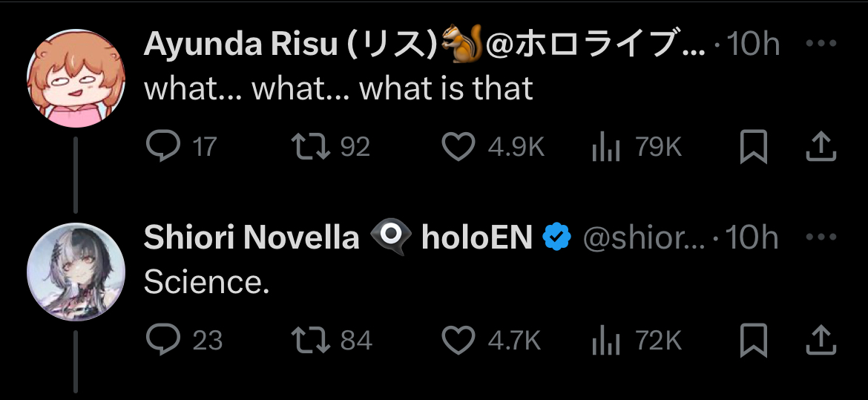This screenshot has width=868, height=400.
Task: Click the Shiori Novella display name
Action: coord(251,237)
